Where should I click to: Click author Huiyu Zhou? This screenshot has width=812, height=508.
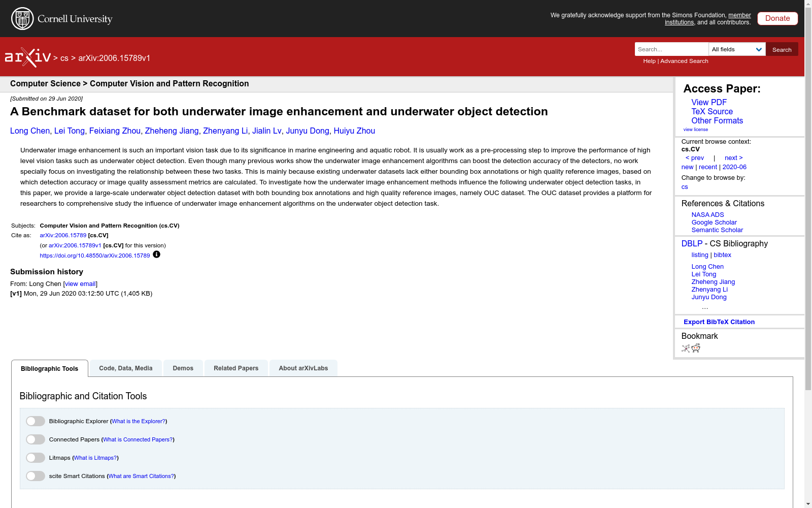coord(354,131)
